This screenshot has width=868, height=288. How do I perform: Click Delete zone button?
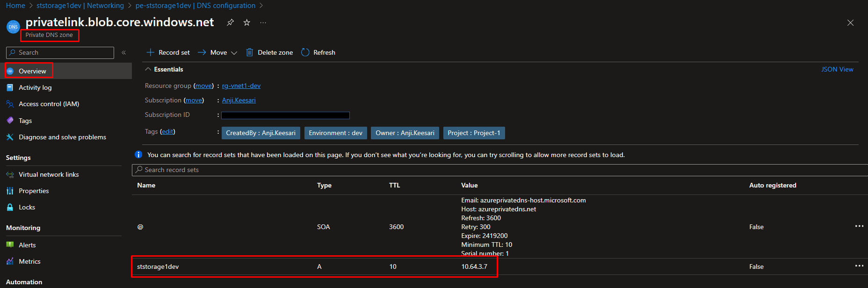[270, 52]
